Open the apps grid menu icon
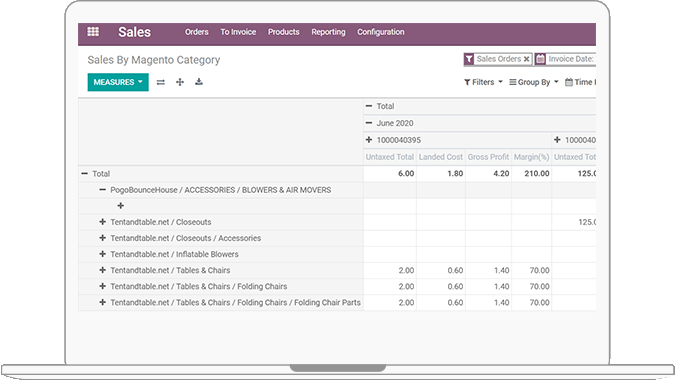 pos(93,31)
